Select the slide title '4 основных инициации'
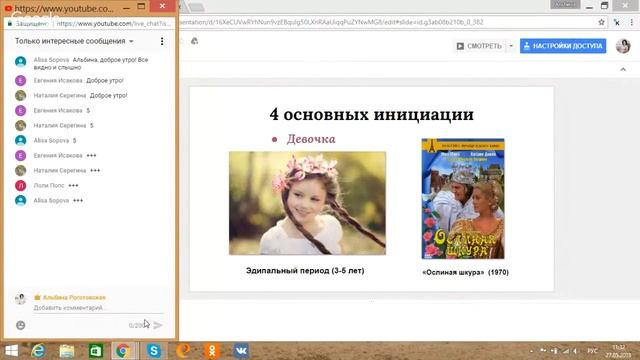 click(371, 114)
